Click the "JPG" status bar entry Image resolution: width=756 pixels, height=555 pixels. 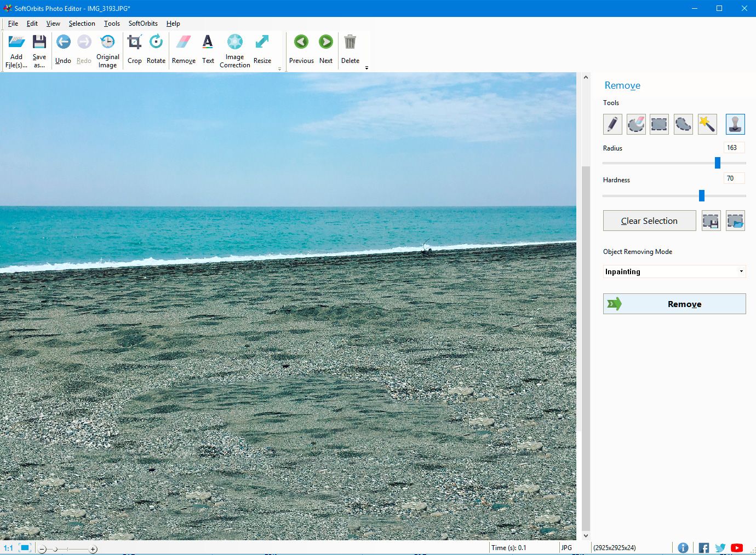coord(566,548)
